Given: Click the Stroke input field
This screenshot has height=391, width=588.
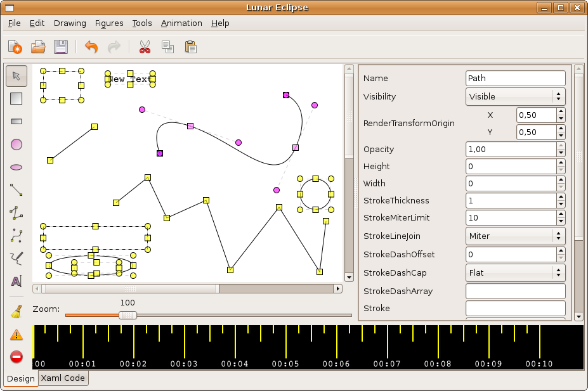Looking at the screenshot, I should tap(515, 308).
